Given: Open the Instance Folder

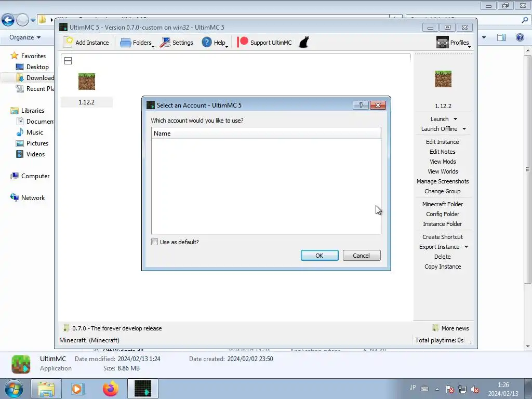Looking at the screenshot, I should click(x=443, y=224).
